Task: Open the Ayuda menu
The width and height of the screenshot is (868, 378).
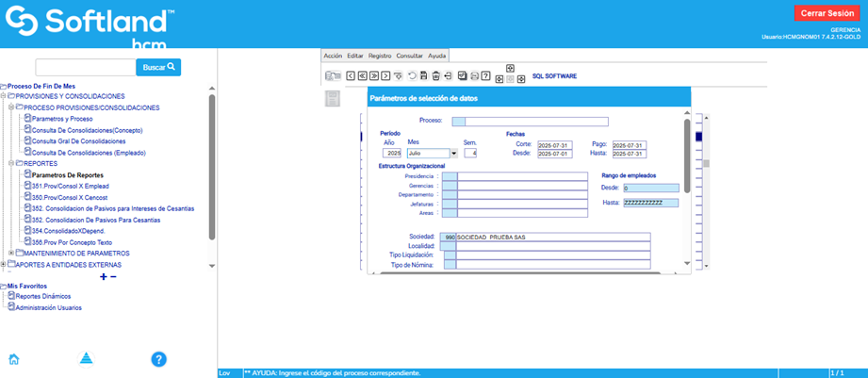Action: pyautogui.click(x=436, y=56)
